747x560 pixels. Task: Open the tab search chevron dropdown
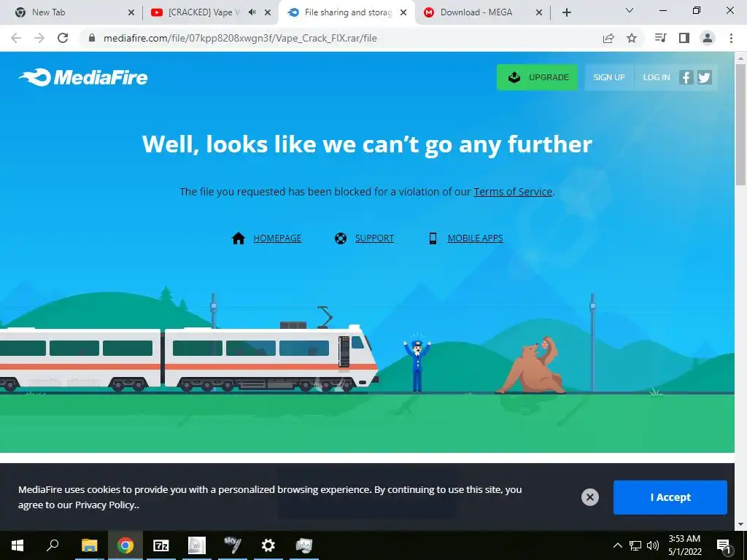[630, 10]
